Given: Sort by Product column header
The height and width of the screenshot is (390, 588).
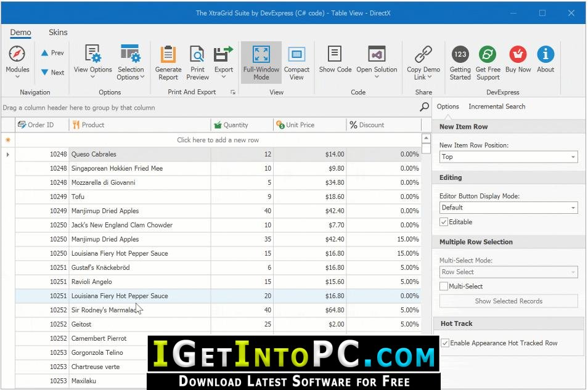Looking at the screenshot, I should 140,125.
